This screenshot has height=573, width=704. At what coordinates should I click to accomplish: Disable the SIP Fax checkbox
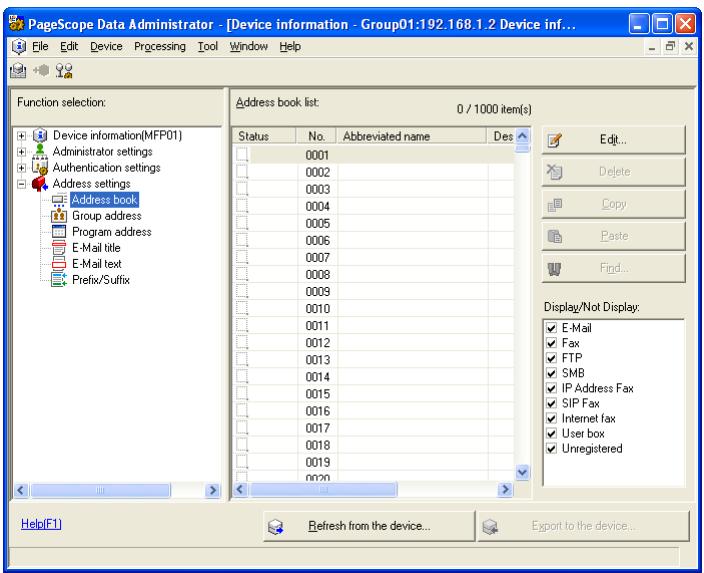click(551, 403)
